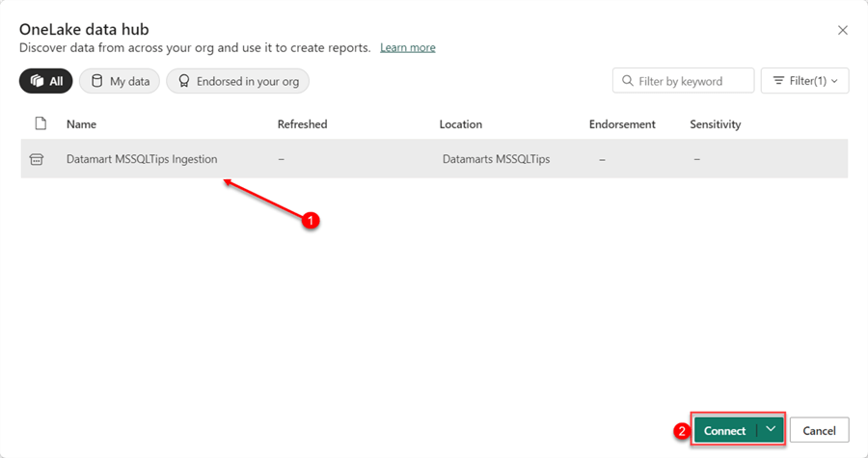This screenshot has width=868, height=458.
Task: Sort by the Location column header
Action: [461, 124]
